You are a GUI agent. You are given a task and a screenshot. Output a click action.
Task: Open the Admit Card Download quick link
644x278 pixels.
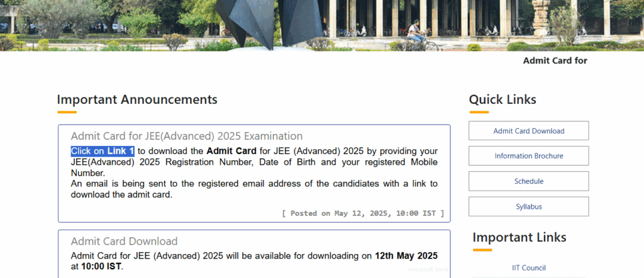pos(528,131)
